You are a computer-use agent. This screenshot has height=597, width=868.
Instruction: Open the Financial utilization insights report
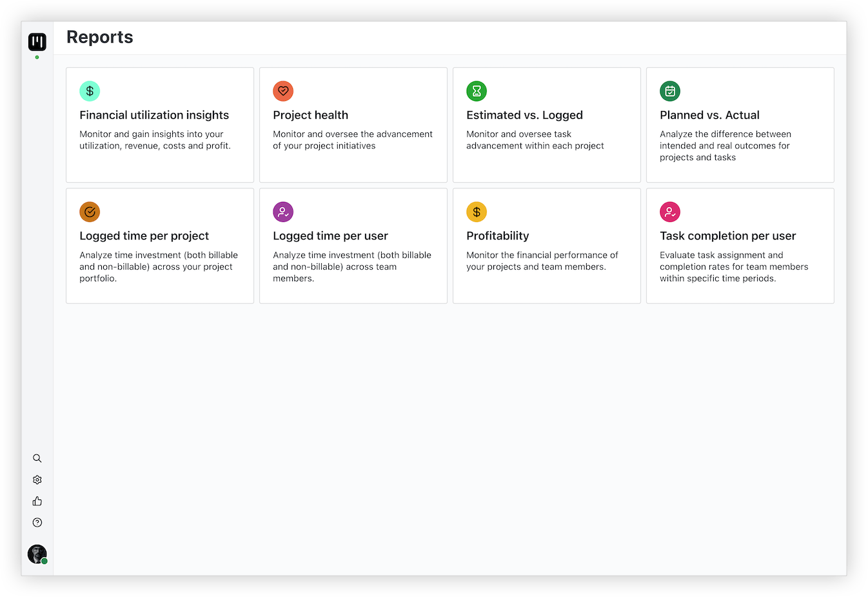coord(154,115)
